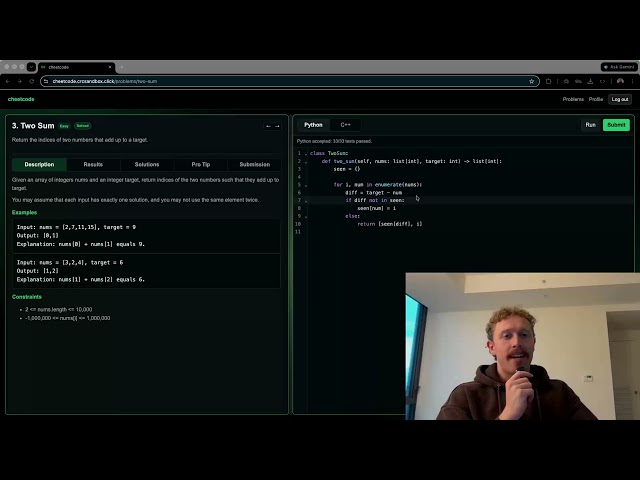
Task: Click the site info icon in address bar
Action: (46, 81)
